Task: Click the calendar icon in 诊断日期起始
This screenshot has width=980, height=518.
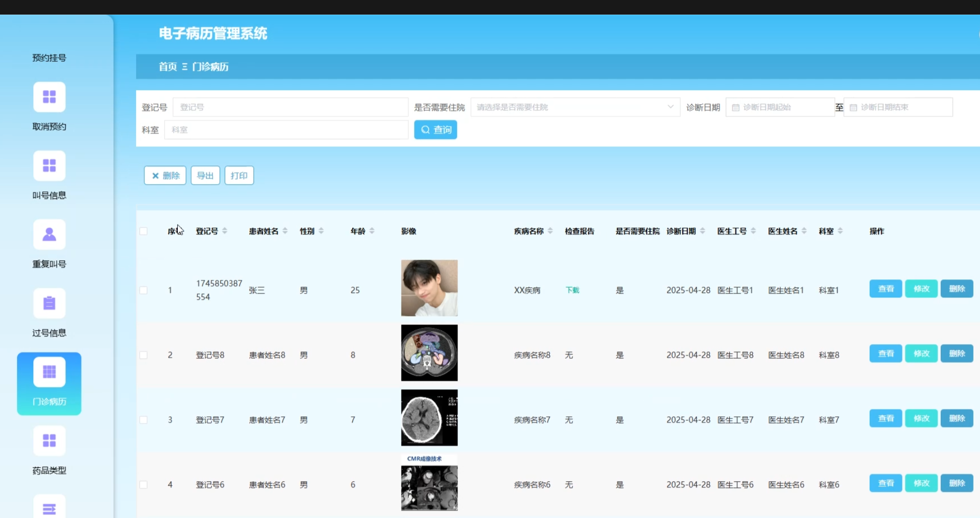Action: [736, 108]
